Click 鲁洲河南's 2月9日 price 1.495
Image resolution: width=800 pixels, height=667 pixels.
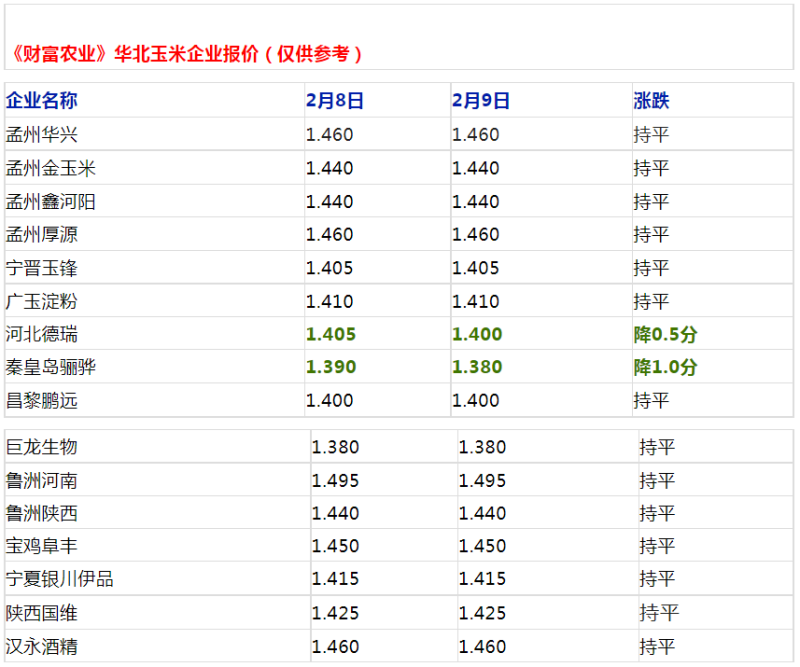pos(482,481)
